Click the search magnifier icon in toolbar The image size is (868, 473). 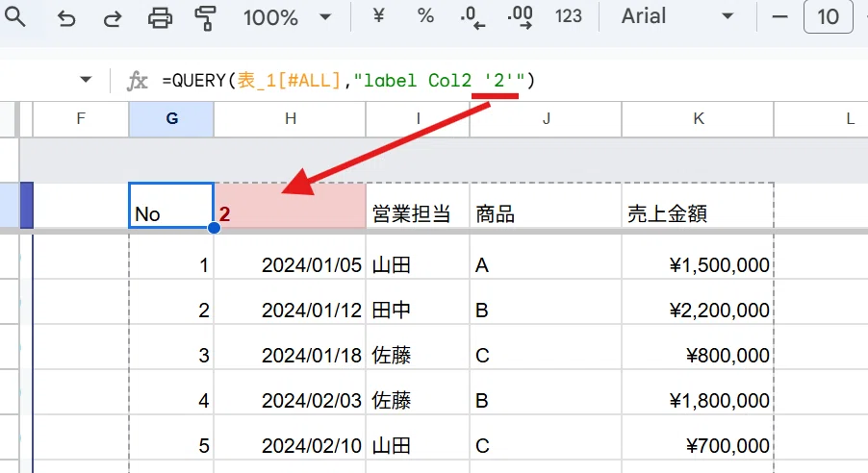[x=14, y=17]
